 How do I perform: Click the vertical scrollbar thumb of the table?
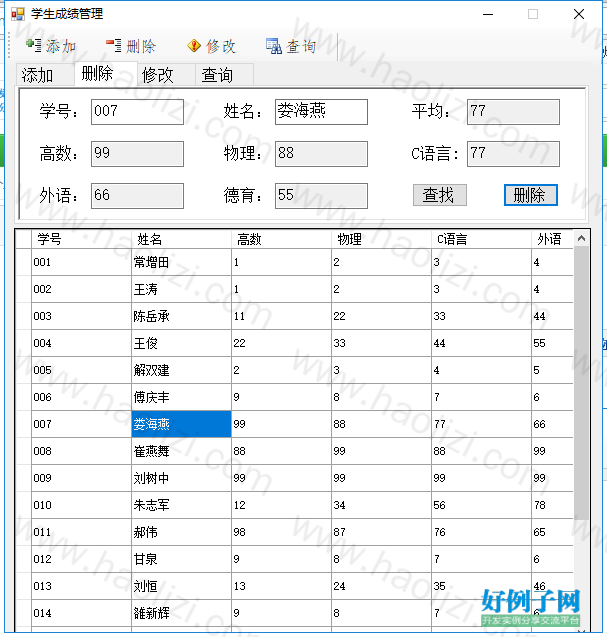pos(581,383)
